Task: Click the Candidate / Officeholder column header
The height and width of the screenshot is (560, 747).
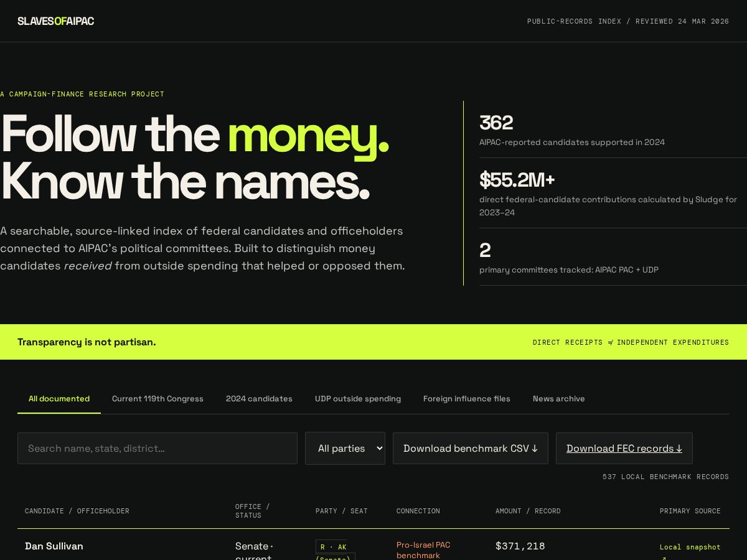Action: 77,511
